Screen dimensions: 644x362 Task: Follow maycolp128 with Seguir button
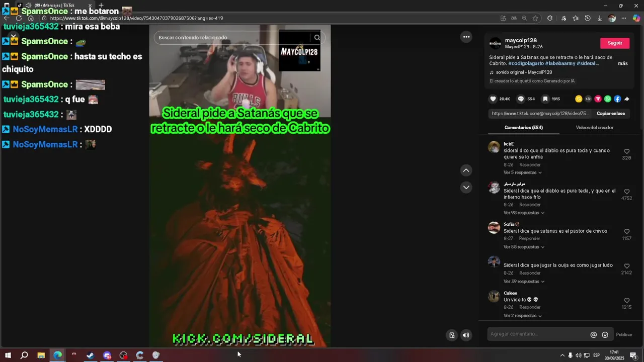pos(615,43)
